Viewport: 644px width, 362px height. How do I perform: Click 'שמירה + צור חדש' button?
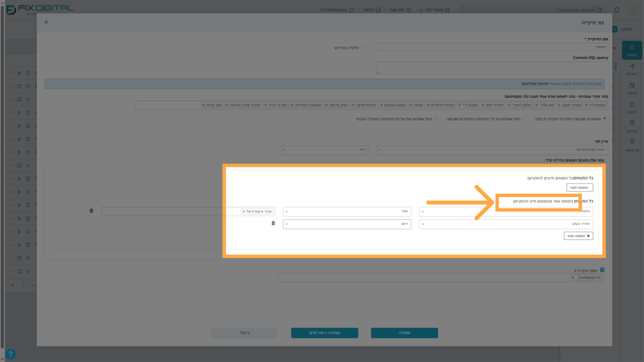(324, 333)
